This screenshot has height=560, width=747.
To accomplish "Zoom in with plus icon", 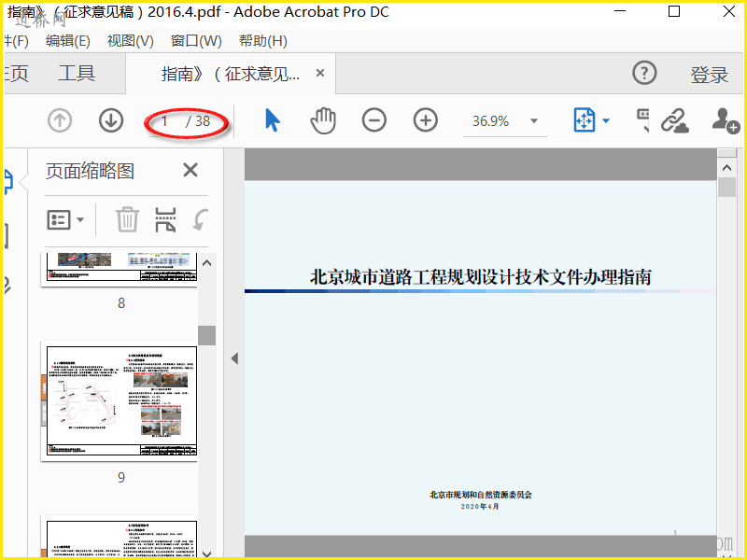I will (426, 120).
